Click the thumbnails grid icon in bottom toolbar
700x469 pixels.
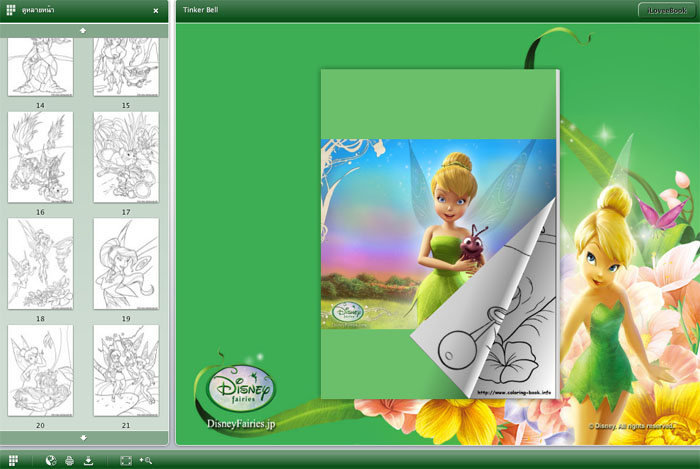(13, 460)
